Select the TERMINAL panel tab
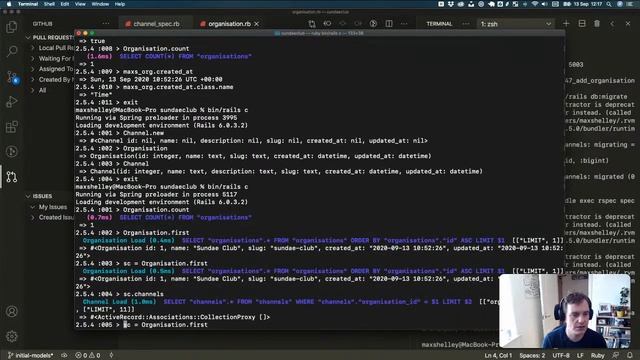This screenshot has width=640, height=360. coord(439,24)
